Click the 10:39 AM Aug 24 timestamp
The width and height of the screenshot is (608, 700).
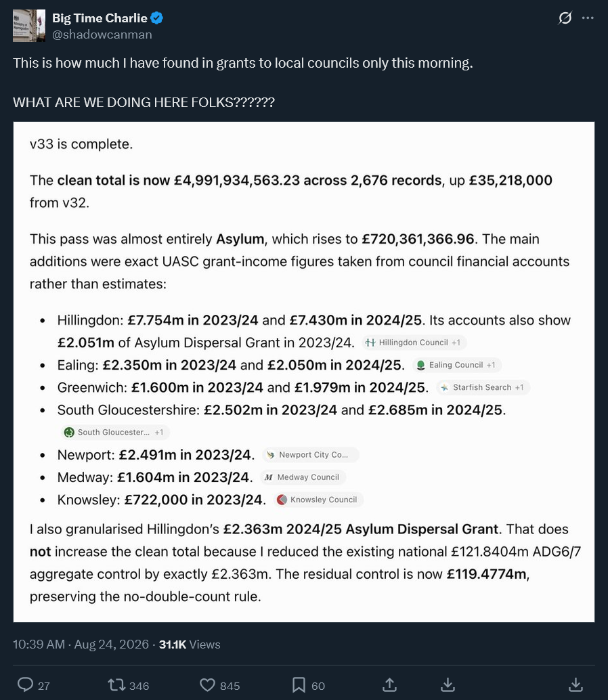[81, 644]
